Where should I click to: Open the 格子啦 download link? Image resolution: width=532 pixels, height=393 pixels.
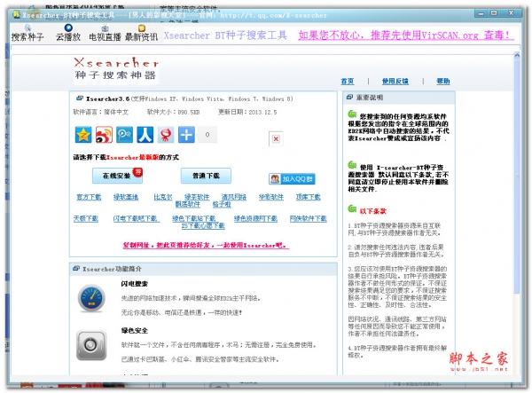point(222,204)
